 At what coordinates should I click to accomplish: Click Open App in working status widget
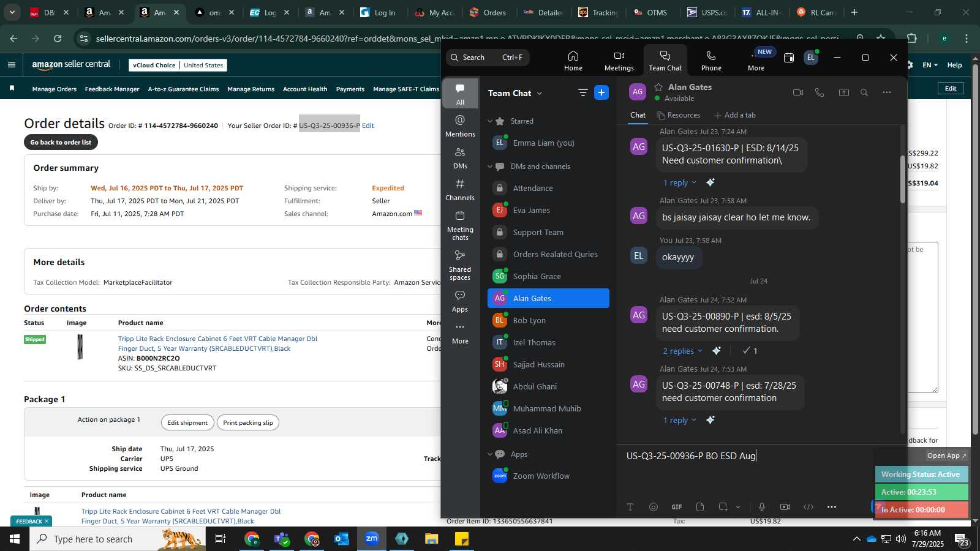point(946,455)
